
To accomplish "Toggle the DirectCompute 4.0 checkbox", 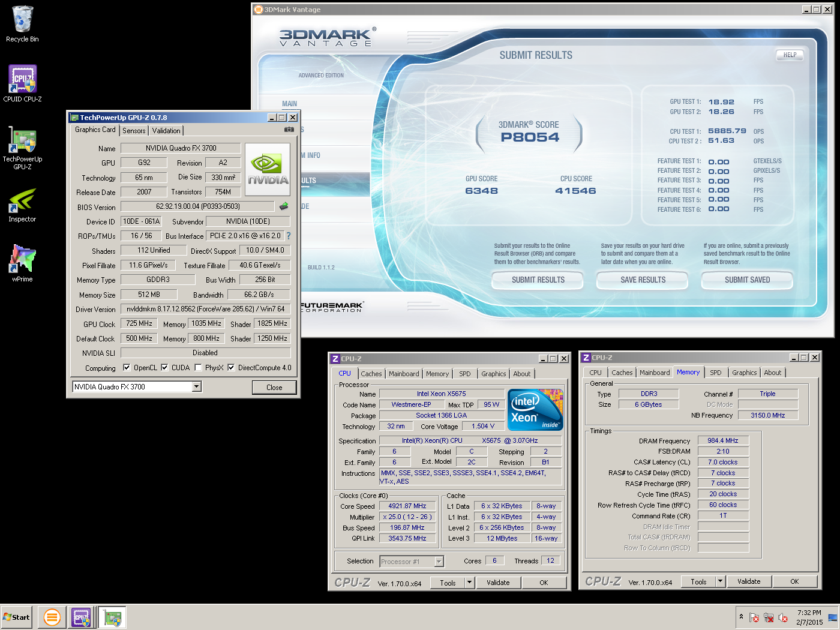I will click(x=231, y=368).
